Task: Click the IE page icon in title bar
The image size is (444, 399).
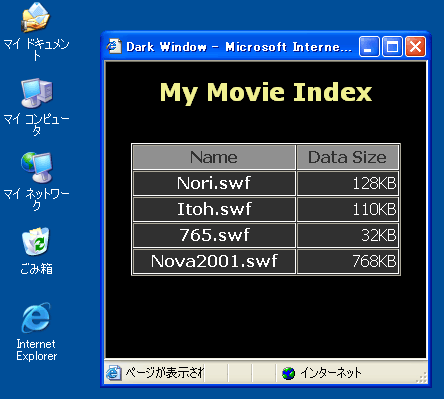Action: pos(114,46)
